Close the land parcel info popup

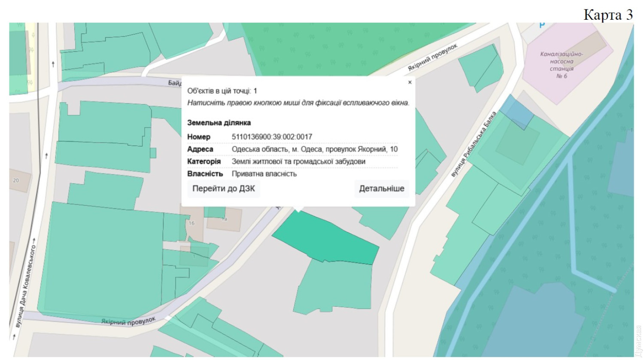point(410,82)
